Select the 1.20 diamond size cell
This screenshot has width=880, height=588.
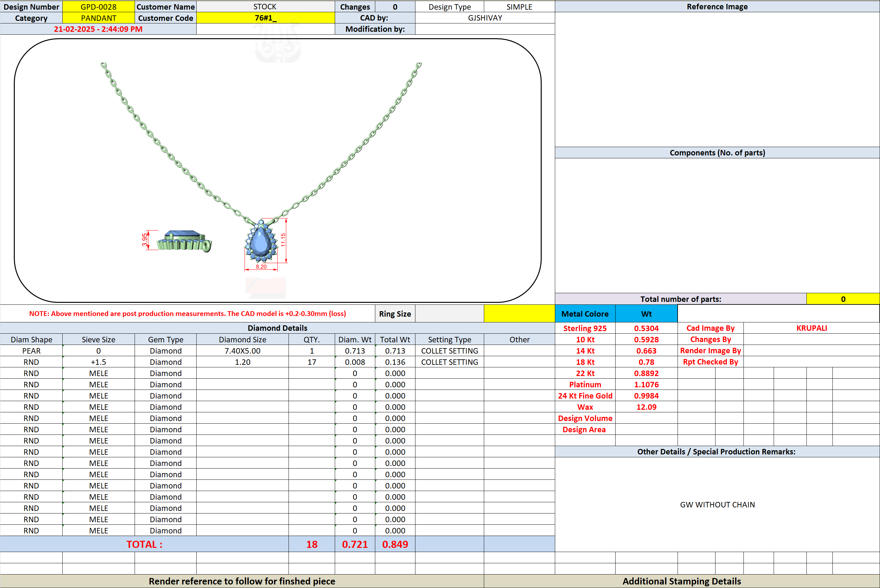(x=242, y=362)
